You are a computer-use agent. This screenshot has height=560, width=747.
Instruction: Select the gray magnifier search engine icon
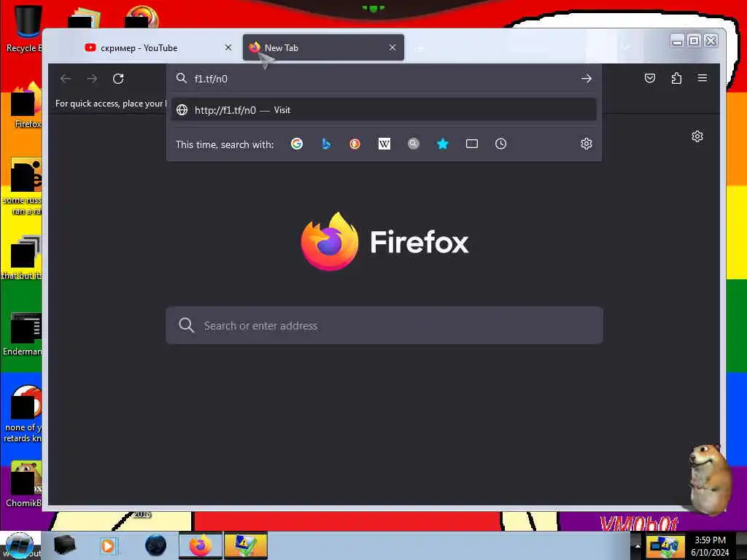414,144
